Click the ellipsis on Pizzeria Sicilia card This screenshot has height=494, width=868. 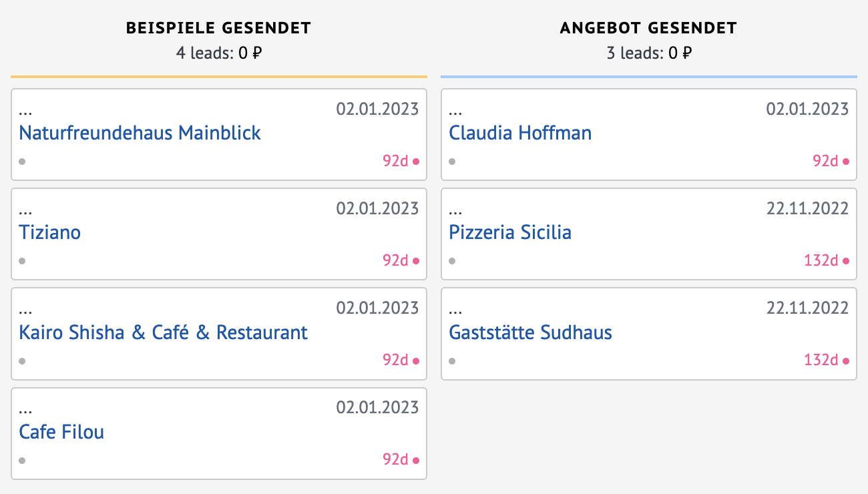[x=455, y=211]
